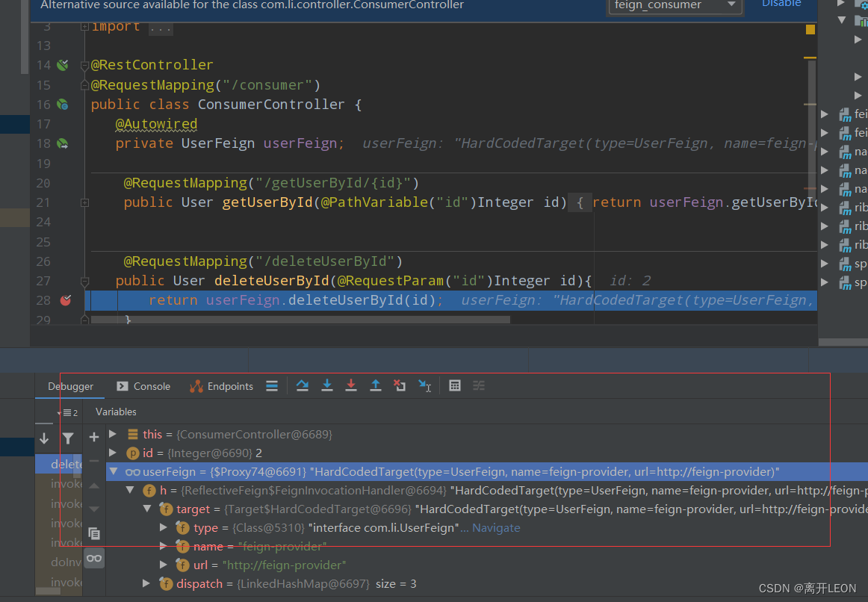Image resolution: width=868 pixels, height=602 pixels.
Task: Click the filter icon in frames panel
Action: pyautogui.click(x=69, y=438)
